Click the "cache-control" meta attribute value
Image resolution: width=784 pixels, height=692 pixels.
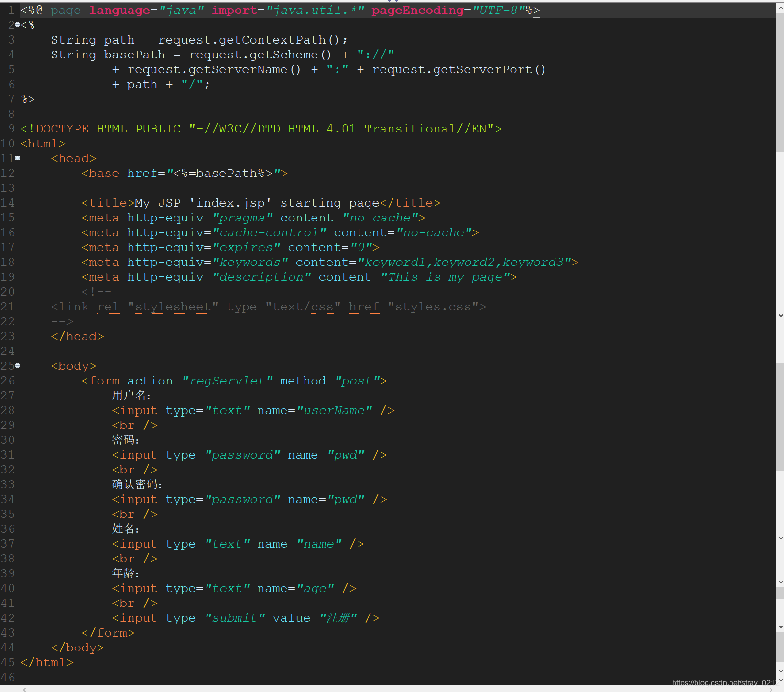click(x=269, y=233)
